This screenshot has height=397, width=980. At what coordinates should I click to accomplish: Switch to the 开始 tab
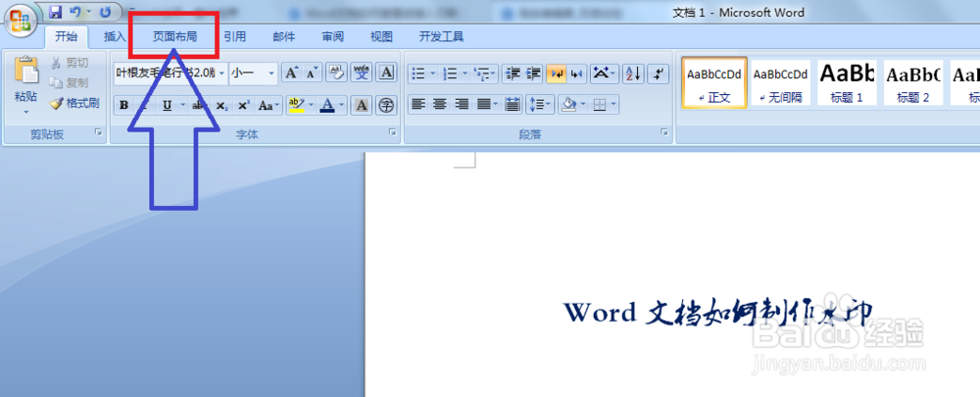(x=67, y=36)
